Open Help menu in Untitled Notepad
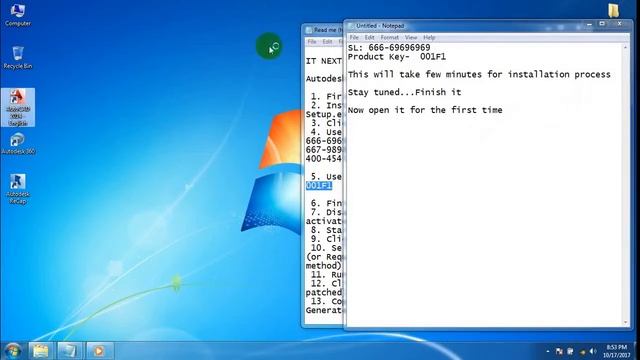This screenshot has height=360, width=640. click(429, 38)
